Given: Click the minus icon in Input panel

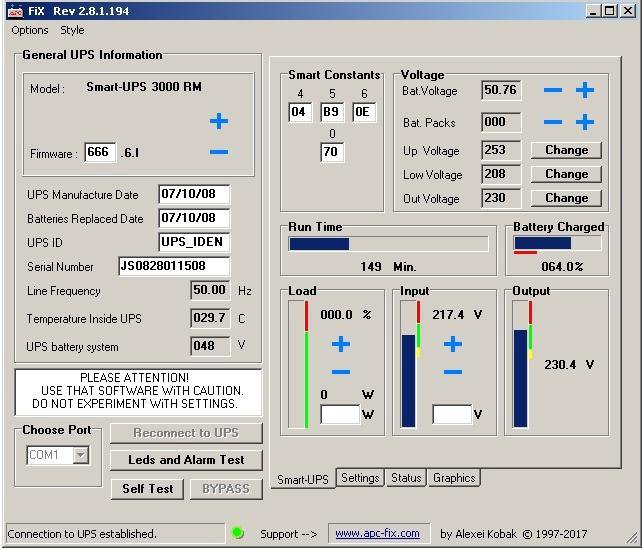Looking at the screenshot, I should [453, 373].
